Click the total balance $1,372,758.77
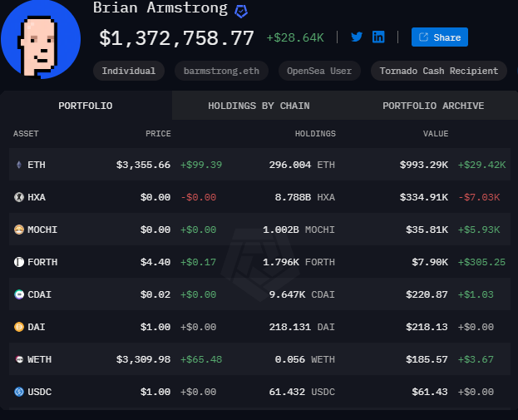Viewport: 518px width, 420px height. [177, 38]
